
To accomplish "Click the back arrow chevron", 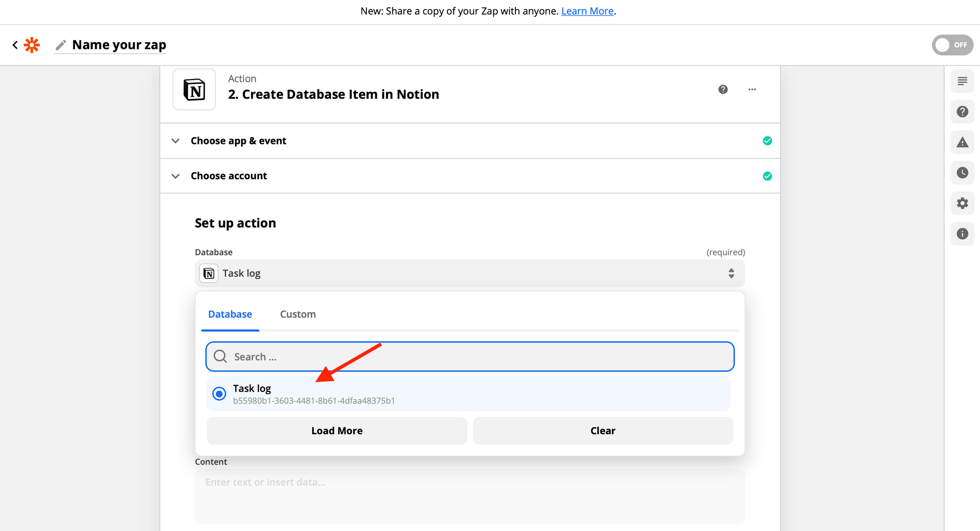I will (15, 45).
